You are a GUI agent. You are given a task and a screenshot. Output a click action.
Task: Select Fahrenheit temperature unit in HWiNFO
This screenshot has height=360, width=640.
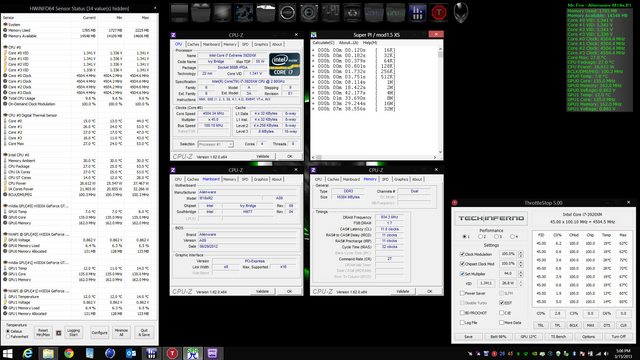click(8, 337)
